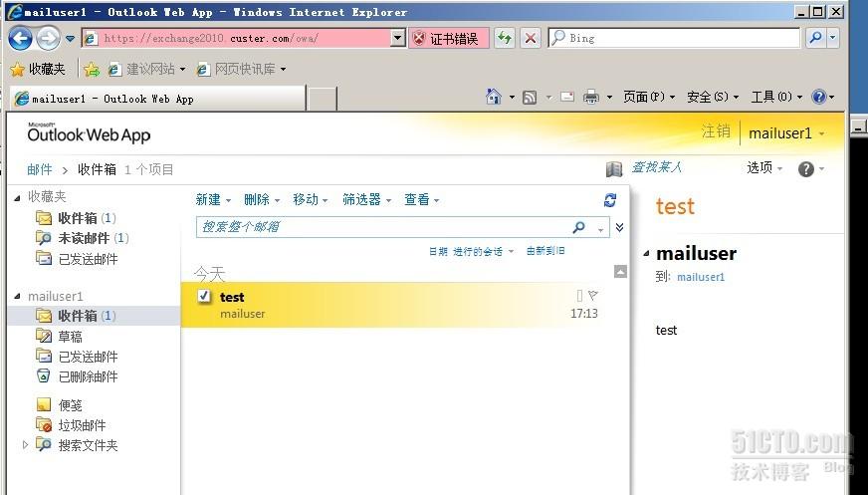Open the 日期 进行的会话 arrange-by dropdown
The width and height of the screenshot is (868, 495).
pyautogui.click(x=471, y=251)
